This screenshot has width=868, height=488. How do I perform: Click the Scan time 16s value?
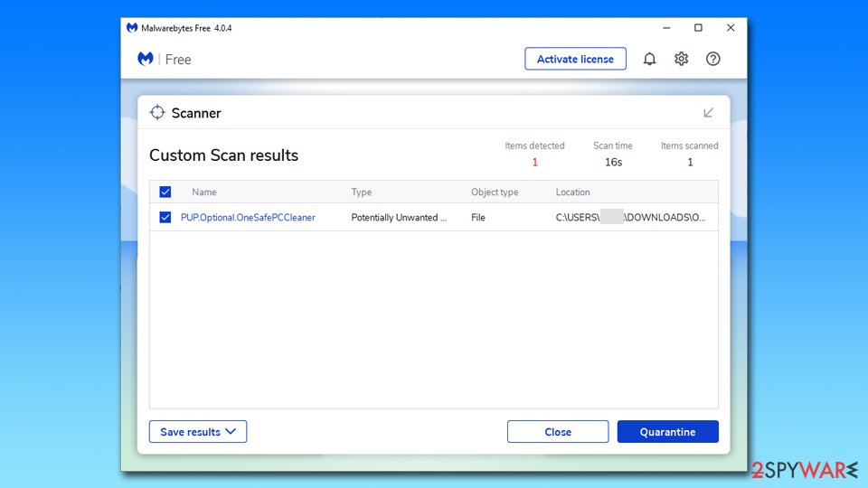pos(613,162)
